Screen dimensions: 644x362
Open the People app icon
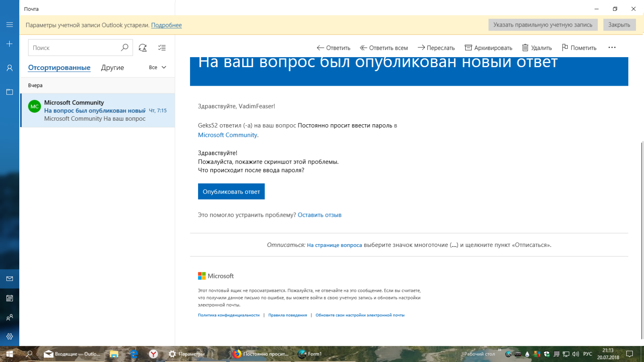pyautogui.click(x=10, y=317)
